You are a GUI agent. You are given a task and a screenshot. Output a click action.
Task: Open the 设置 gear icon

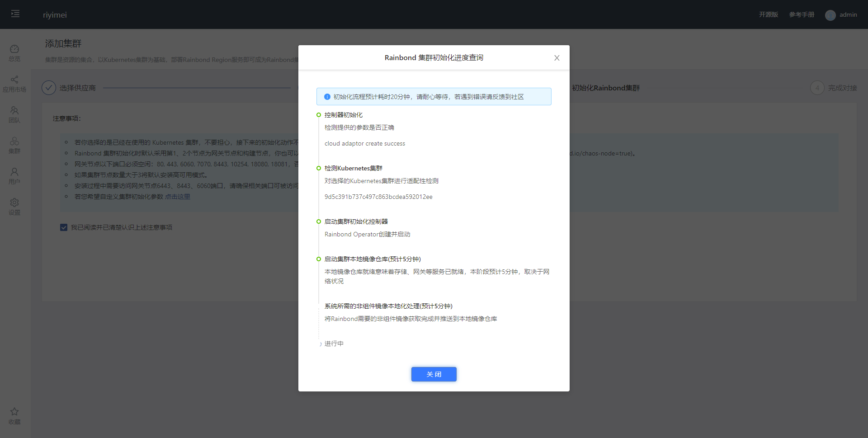coord(14,203)
